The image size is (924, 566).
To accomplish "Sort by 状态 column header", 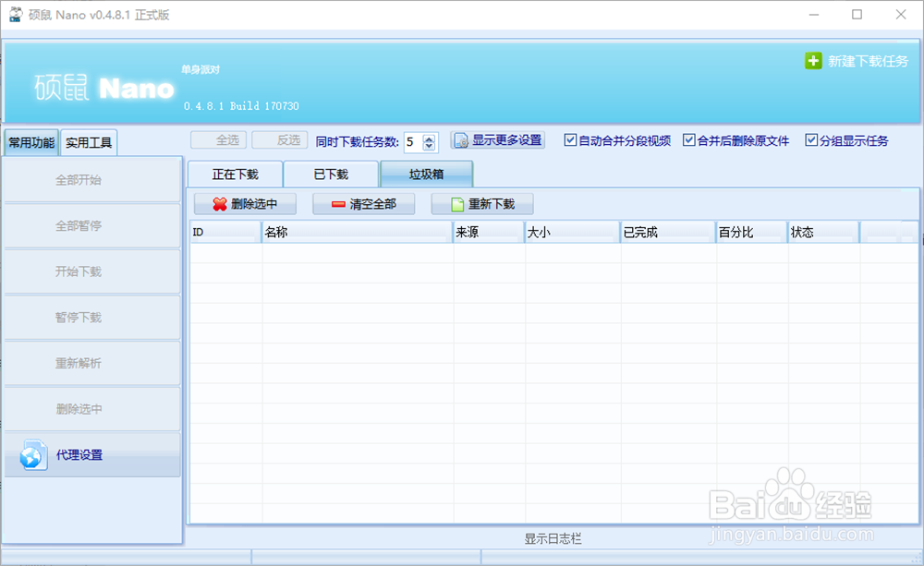I will pos(823,232).
